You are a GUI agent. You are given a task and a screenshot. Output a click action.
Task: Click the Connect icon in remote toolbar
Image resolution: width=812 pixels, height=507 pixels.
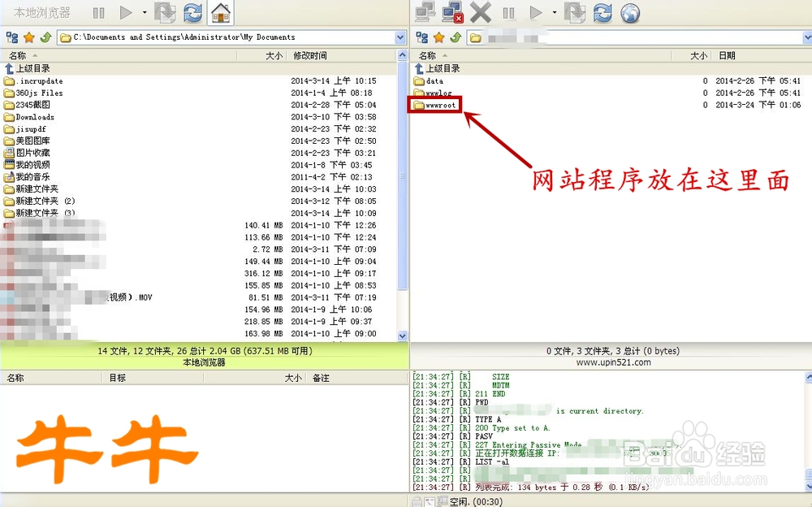[425, 12]
